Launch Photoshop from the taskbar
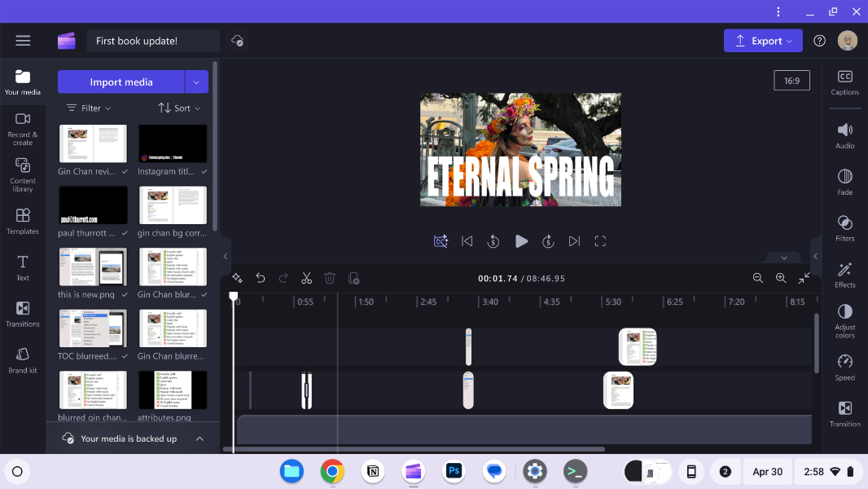 pos(454,471)
